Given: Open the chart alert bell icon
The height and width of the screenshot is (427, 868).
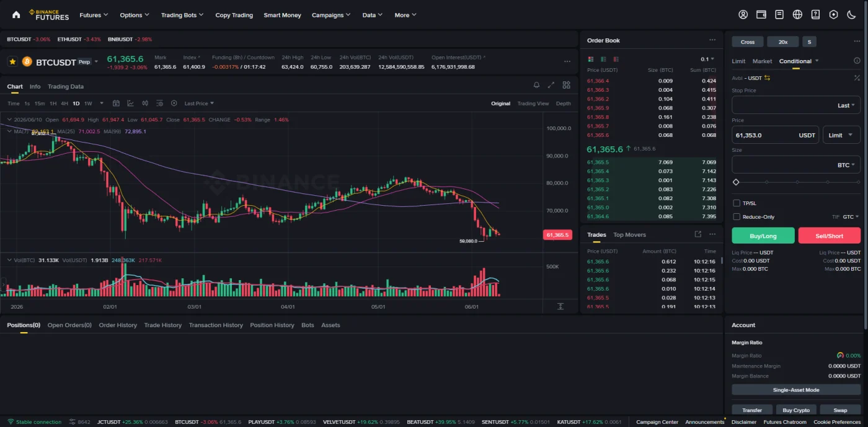Looking at the screenshot, I should click(x=536, y=86).
